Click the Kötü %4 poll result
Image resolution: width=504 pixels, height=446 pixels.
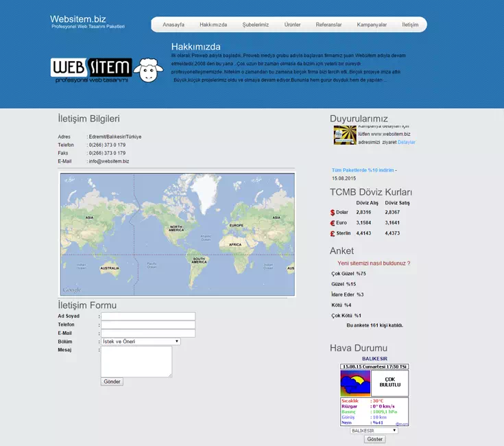pyautogui.click(x=341, y=305)
